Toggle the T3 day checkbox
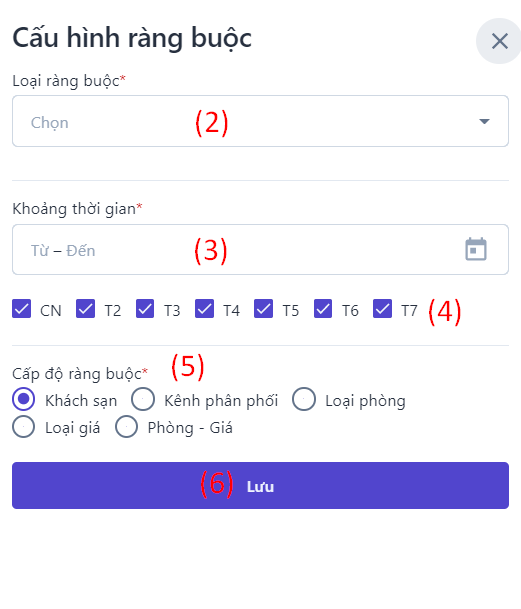 pos(145,309)
